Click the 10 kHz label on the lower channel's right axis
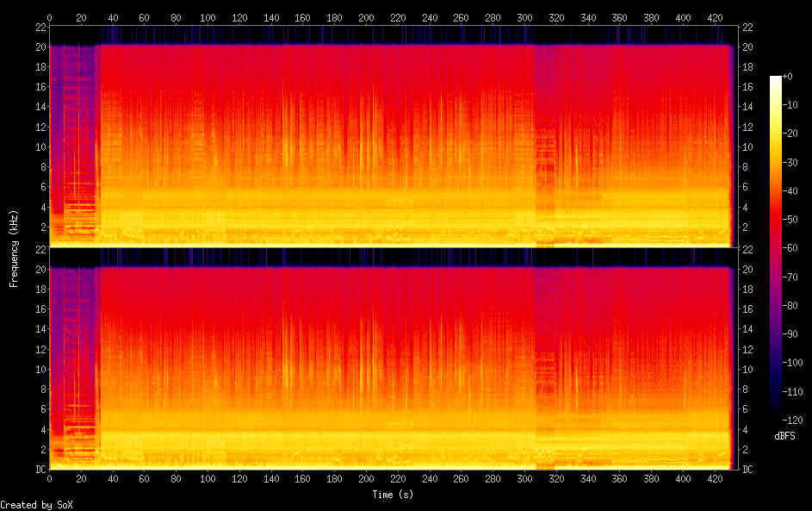812x511 pixels. (x=748, y=370)
